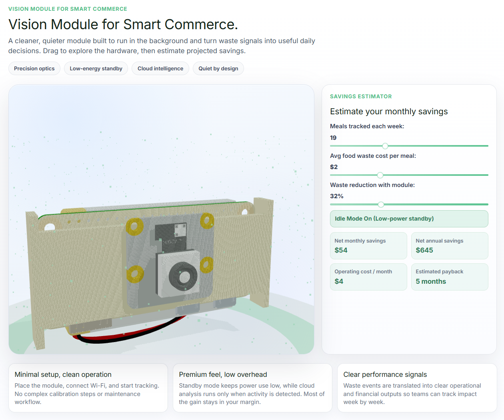Click the Cloud intelligence chip
This screenshot has height=420, width=504.
[x=160, y=68]
